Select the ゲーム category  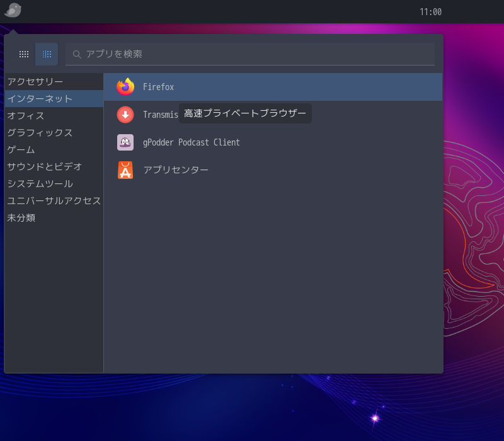click(54, 150)
